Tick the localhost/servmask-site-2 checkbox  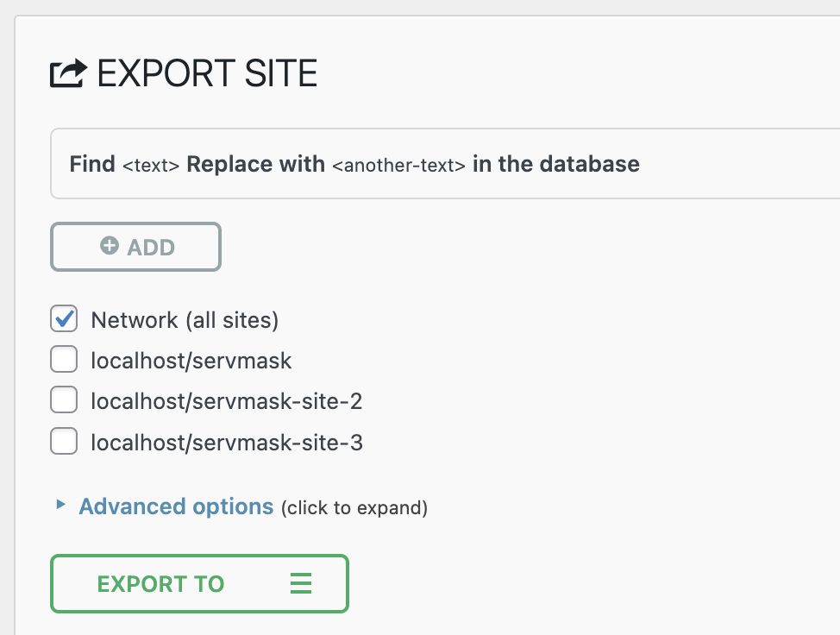click(64, 400)
